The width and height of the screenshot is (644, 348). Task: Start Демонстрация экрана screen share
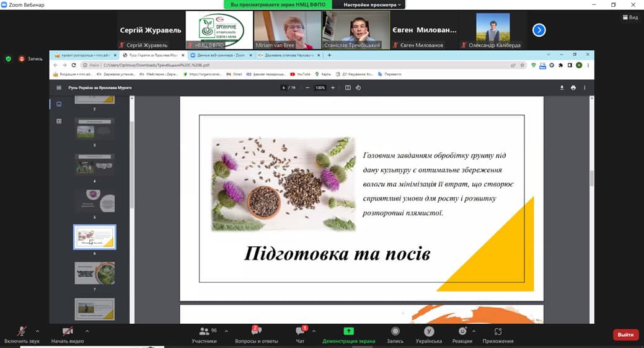(348, 335)
